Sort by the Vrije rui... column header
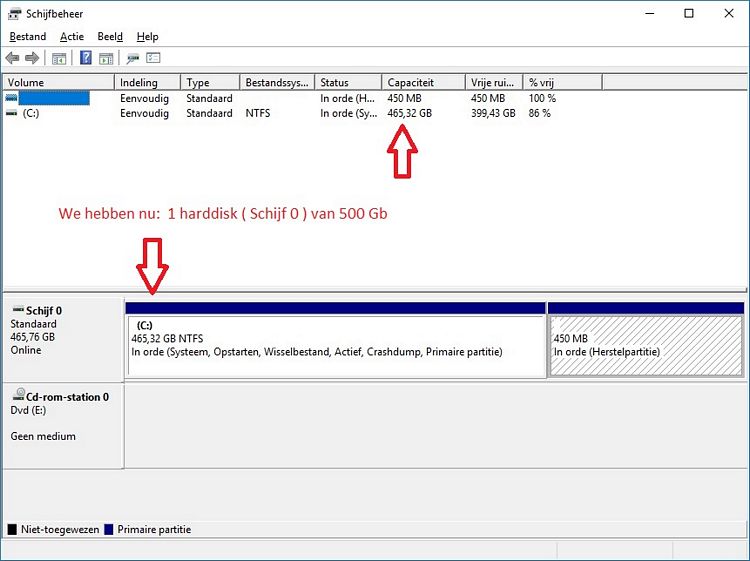The width and height of the screenshot is (750, 561). (x=495, y=82)
